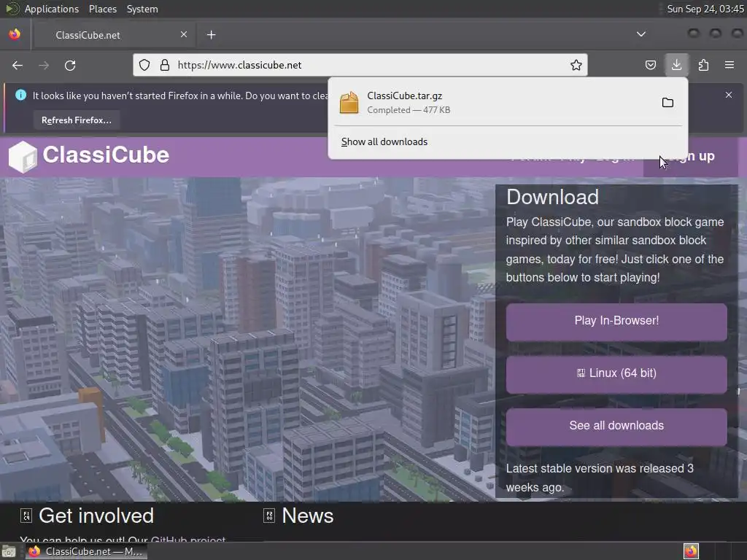Toggle the downloads toolbar icon

(x=676, y=65)
